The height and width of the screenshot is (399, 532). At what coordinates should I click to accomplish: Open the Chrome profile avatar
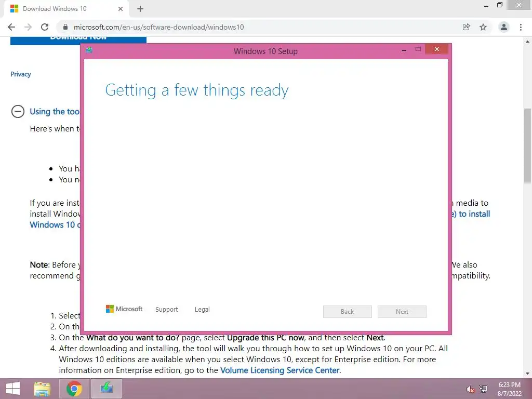pos(504,27)
